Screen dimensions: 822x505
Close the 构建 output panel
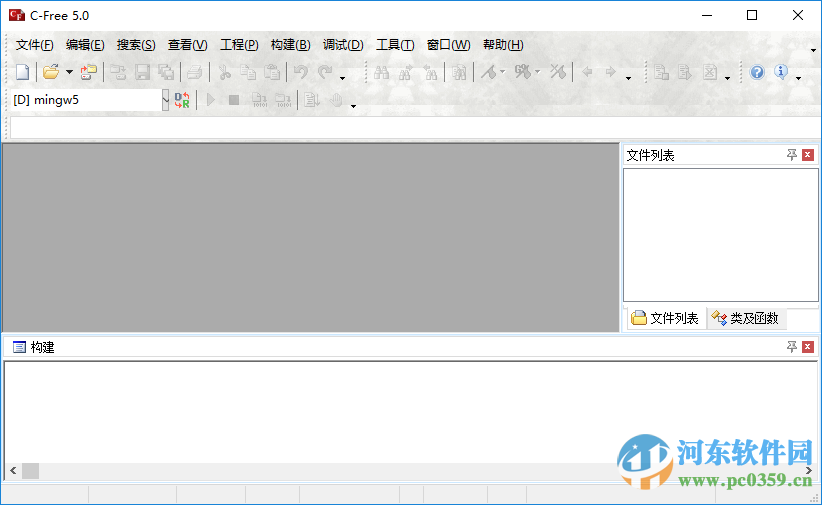pyautogui.click(x=808, y=347)
